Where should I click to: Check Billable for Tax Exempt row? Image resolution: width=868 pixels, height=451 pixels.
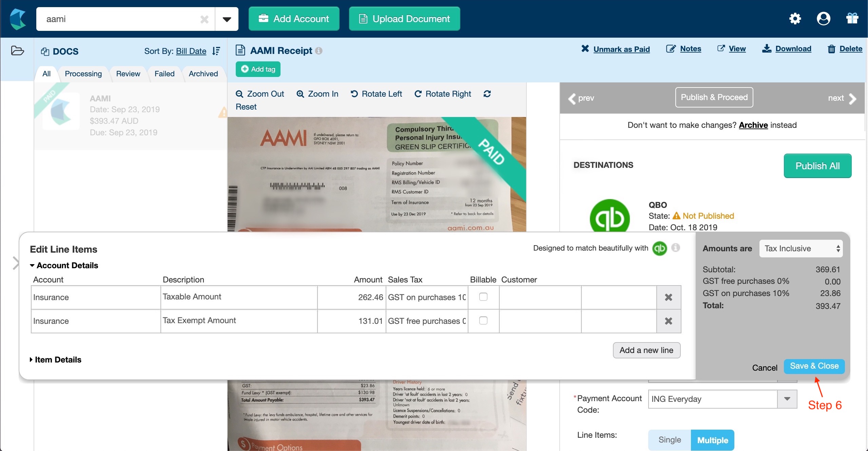[483, 320]
